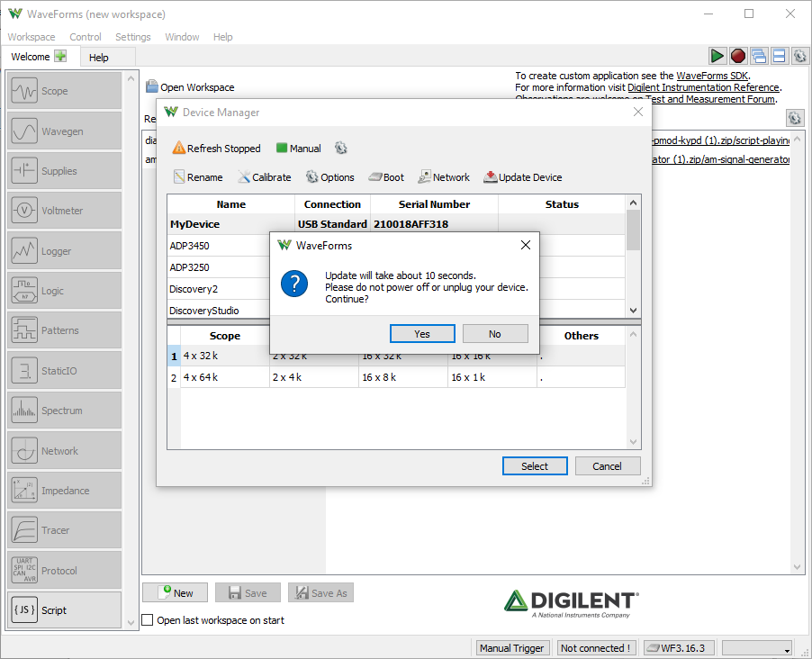Select configuration 2 with 4 x 64 k
The image size is (812, 659).
click(395, 377)
